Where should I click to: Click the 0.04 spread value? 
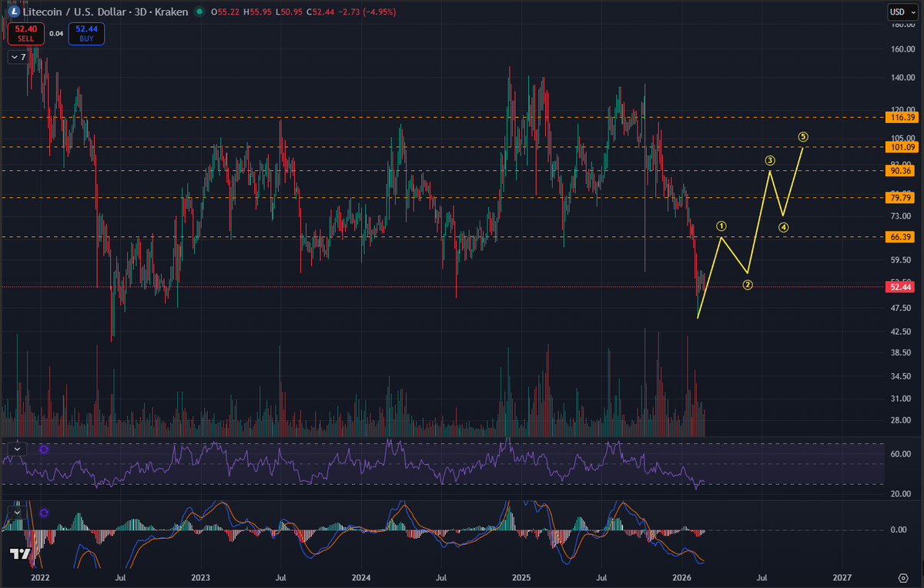[56, 34]
